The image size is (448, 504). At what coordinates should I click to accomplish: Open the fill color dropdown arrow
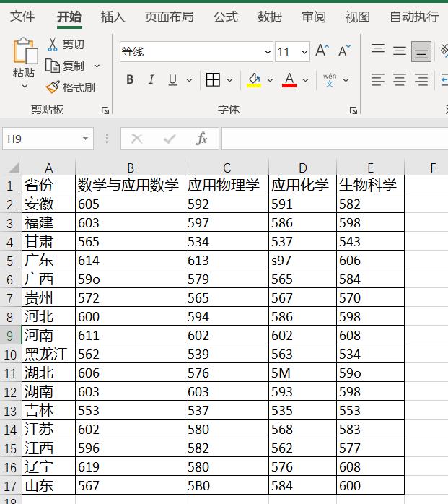[x=270, y=80]
